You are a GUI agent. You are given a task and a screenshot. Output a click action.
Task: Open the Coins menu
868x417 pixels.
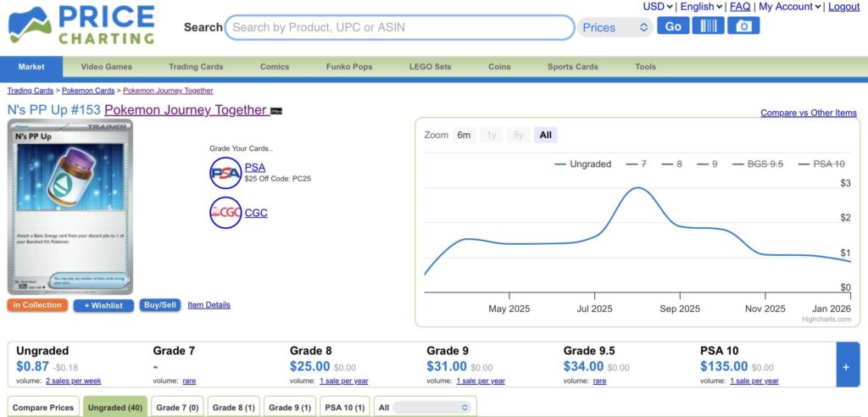tap(499, 66)
